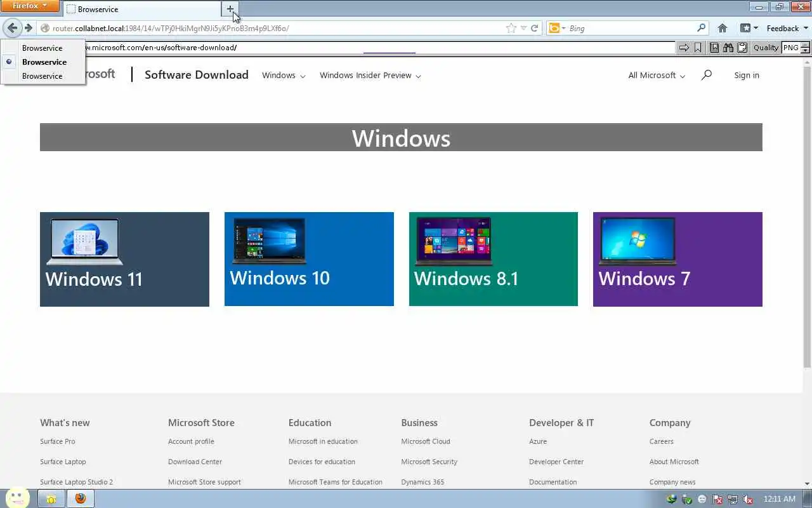The height and width of the screenshot is (508, 812).
Task: Open the Start button on the taskbar
Action: pos(16,498)
